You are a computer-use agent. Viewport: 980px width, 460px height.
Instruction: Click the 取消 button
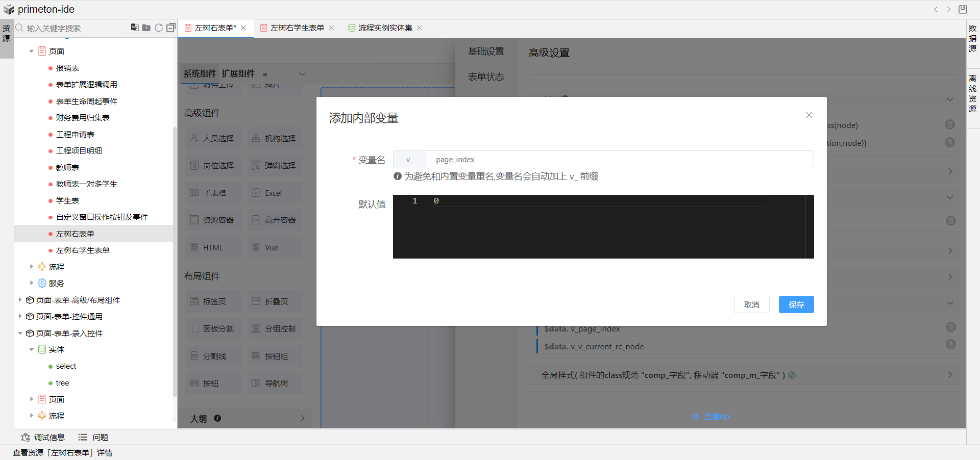(x=751, y=304)
